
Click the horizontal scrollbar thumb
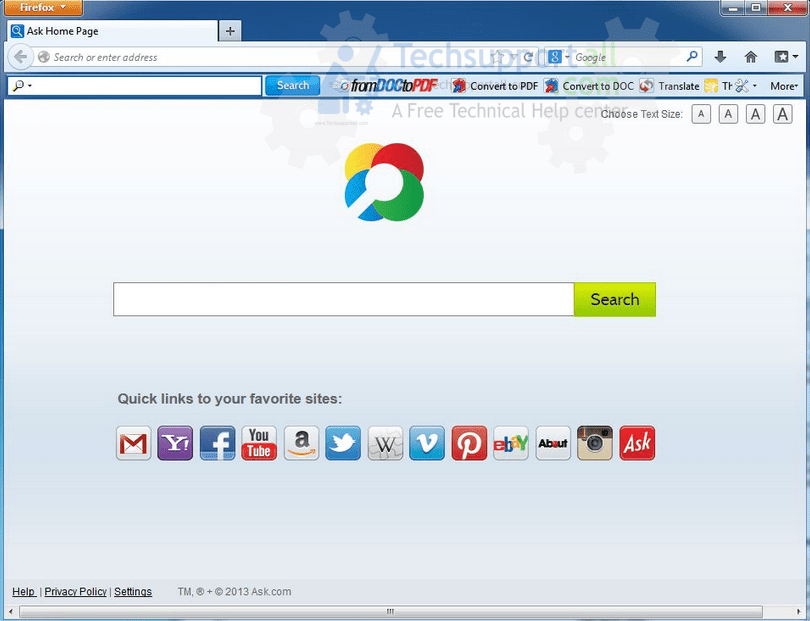(x=391, y=612)
